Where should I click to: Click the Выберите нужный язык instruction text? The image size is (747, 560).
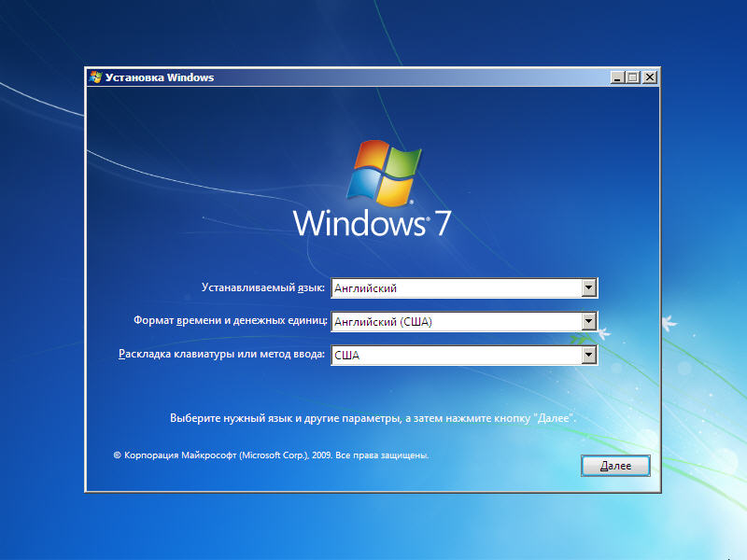click(x=373, y=419)
